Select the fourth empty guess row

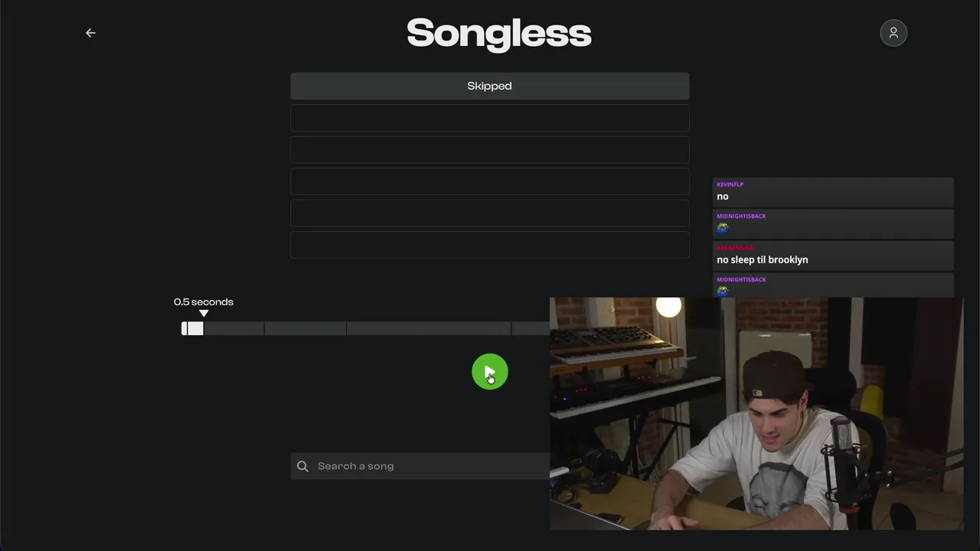pyautogui.click(x=490, y=181)
